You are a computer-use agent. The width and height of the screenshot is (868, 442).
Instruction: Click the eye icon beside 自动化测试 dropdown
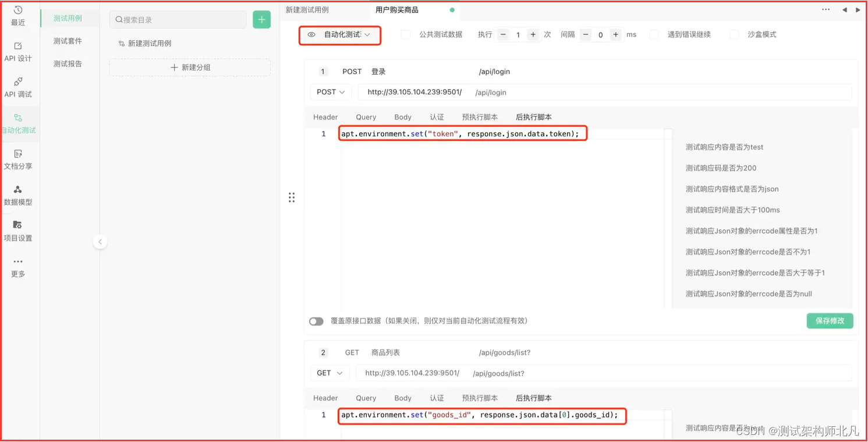pos(311,35)
